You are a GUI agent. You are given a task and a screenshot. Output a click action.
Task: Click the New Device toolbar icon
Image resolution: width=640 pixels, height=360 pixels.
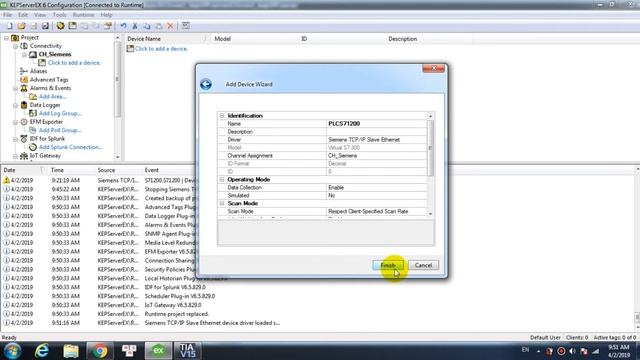(x=72, y=26)
